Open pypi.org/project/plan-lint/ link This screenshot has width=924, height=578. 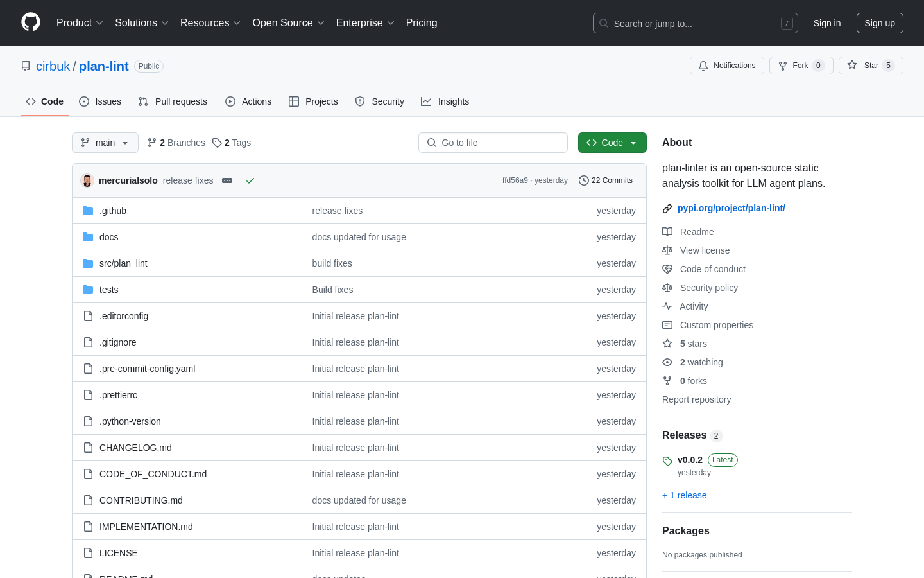click(732, 208)
